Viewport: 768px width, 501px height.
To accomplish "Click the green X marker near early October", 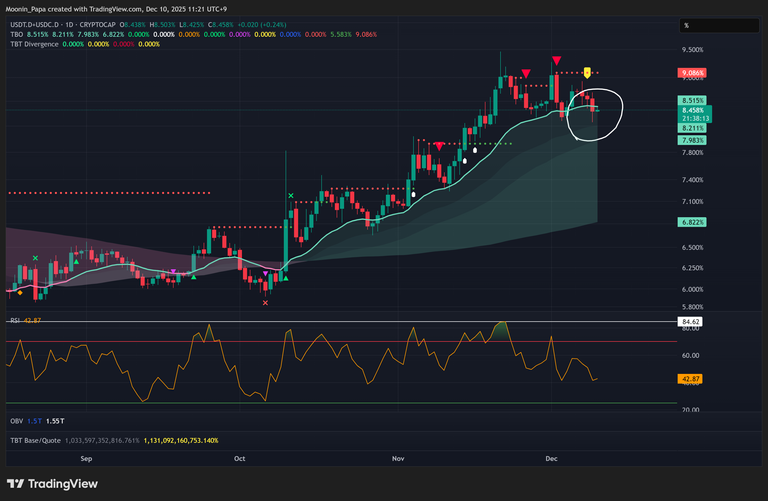I will (290, 196).
